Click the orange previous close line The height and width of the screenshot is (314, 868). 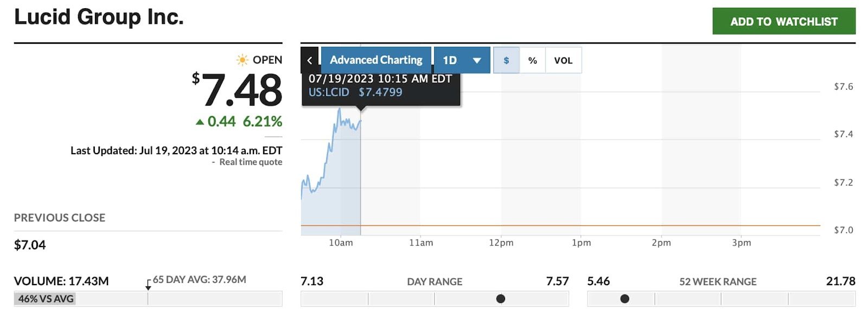[x=560, y=225]
